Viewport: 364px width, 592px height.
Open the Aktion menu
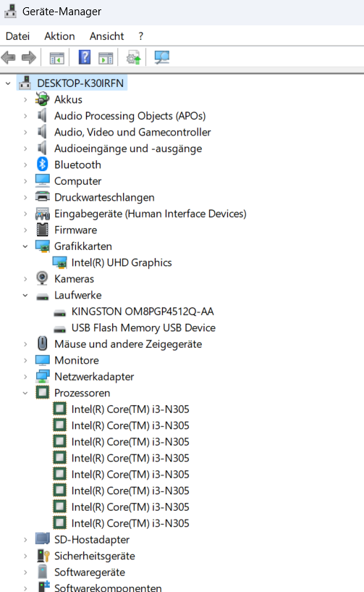pos(59,36)
